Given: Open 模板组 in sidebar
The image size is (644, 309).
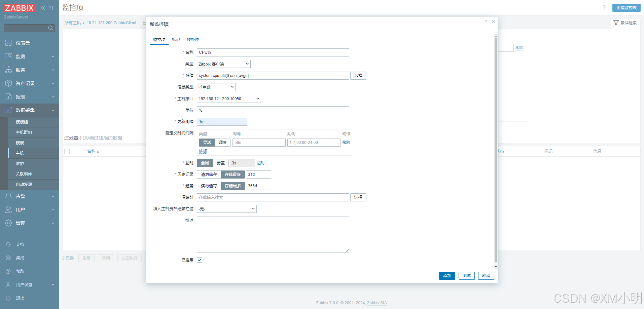Looking at the screenshot, I should 22,122.
